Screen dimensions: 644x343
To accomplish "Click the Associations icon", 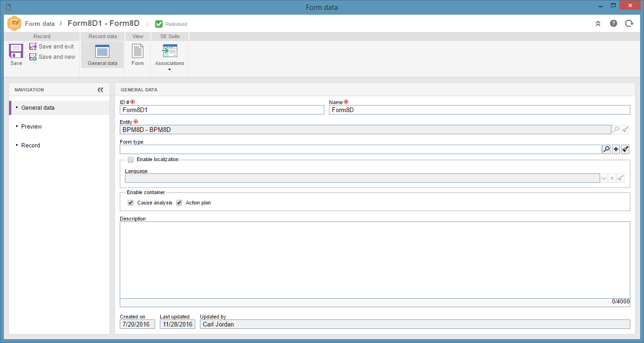I will 170,51.
